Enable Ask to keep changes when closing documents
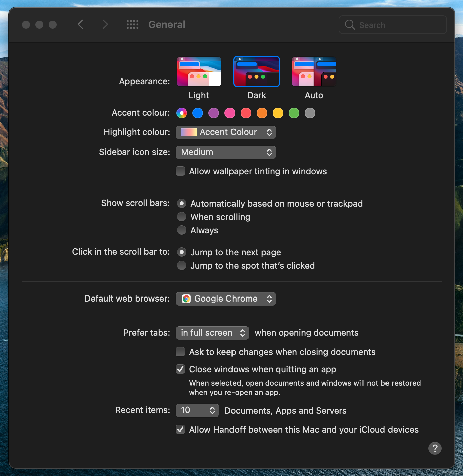This screenshot has height=476, width=463. tap(180, 352)
